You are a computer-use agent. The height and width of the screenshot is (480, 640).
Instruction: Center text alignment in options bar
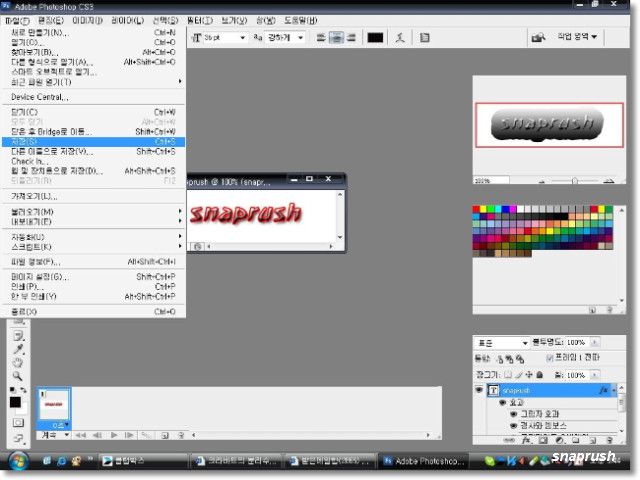pyautogui.click(x=336, y=38)
